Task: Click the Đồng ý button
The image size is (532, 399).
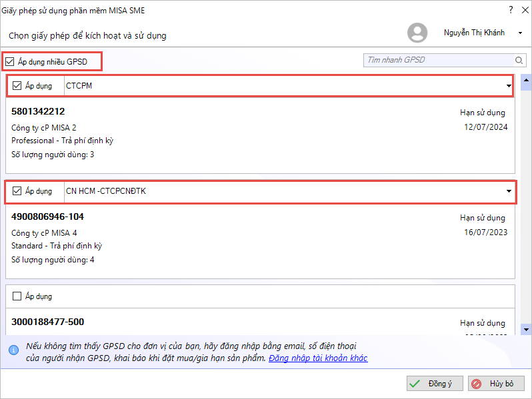Action: 434,384
